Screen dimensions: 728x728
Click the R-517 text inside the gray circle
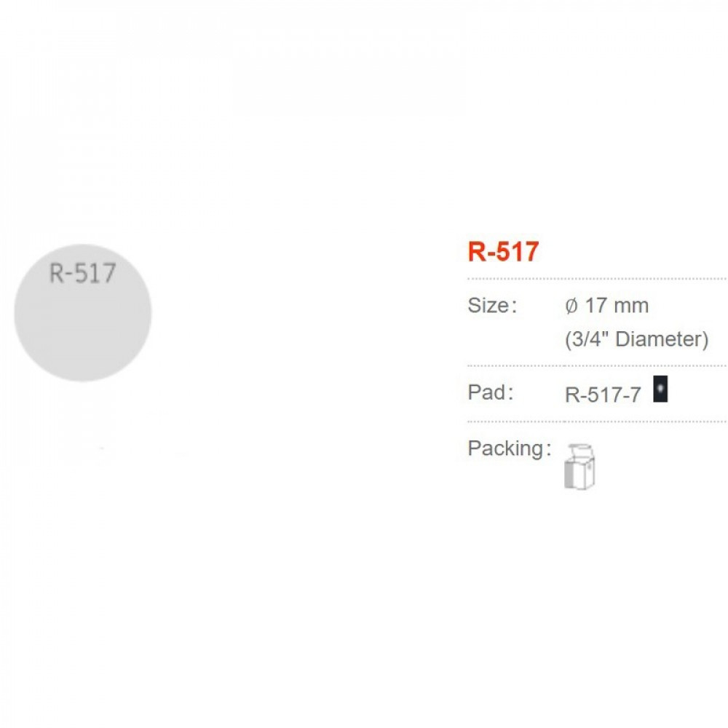click(82, 273)
